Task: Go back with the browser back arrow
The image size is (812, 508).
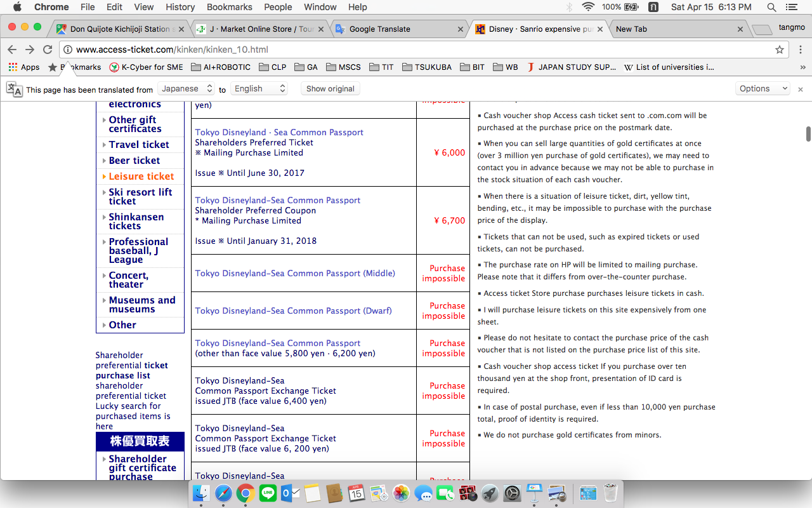Action: (12, 50)
